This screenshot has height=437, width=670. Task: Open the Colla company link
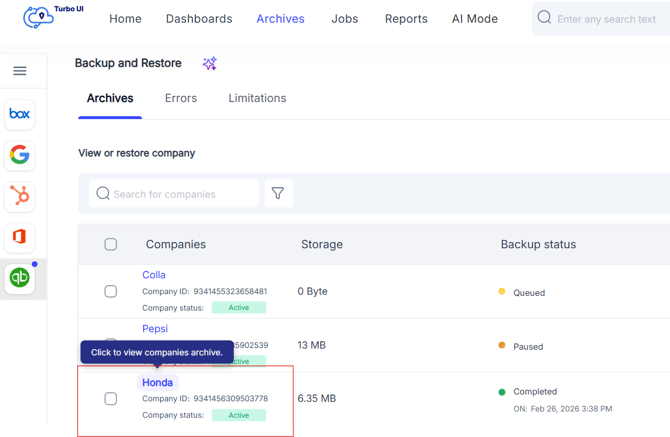coord(154,275)
